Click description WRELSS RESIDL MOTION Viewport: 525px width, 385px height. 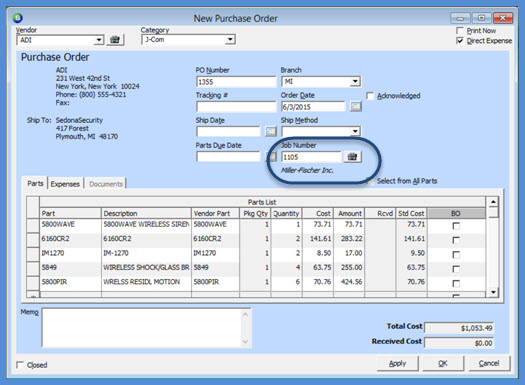[x=146, y=282]
